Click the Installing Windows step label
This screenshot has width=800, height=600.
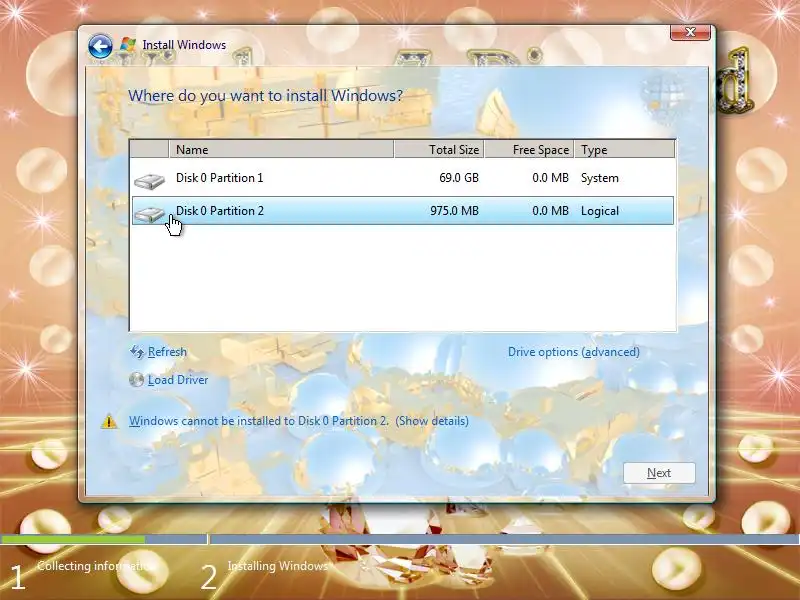click(277, 566)
